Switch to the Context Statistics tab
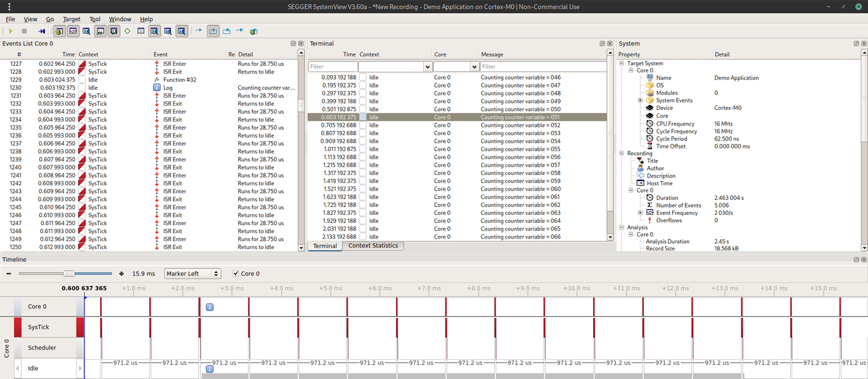 point(373,246)
